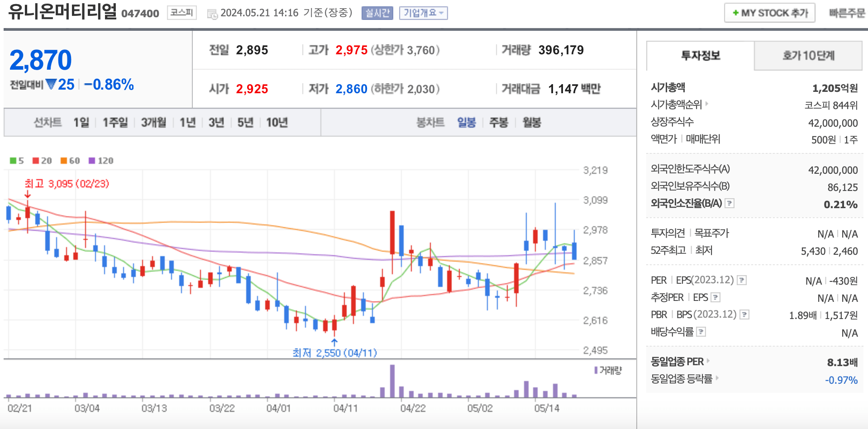Switch to the 투자정보 tab

pyautogui.click(x=701, y=56)
